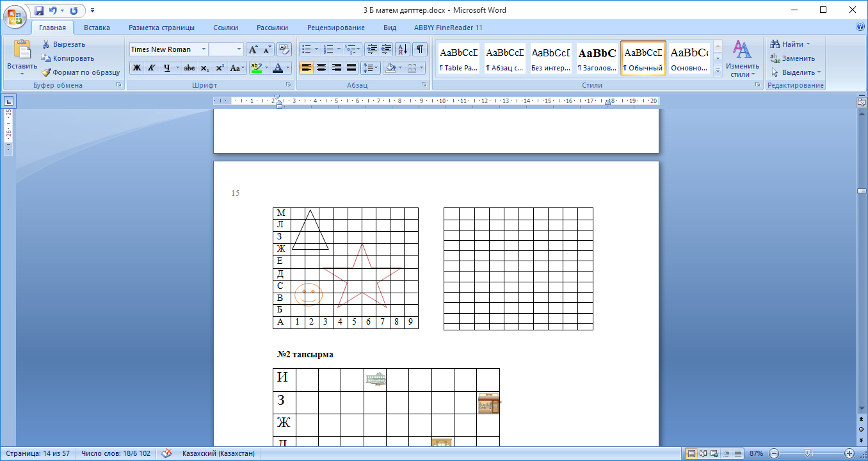Toggle underline formatting (Ч)
The image size is (868, 461).
[166, 68]
